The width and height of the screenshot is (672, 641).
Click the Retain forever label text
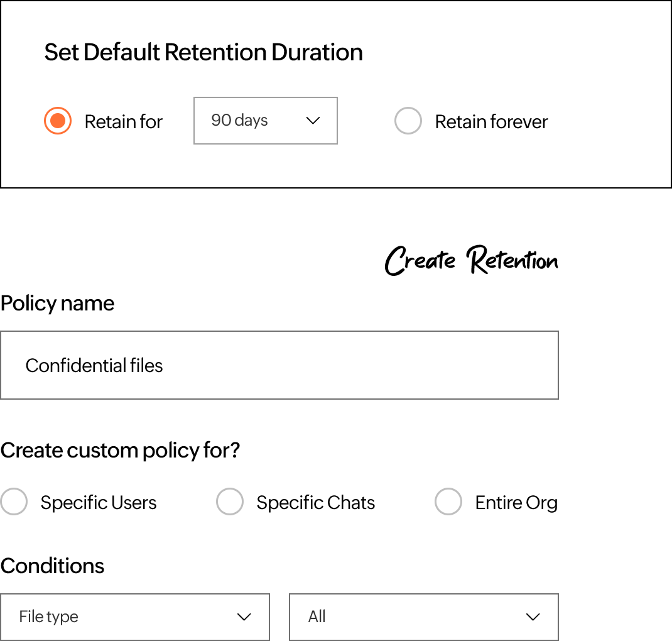click(491, 122)
